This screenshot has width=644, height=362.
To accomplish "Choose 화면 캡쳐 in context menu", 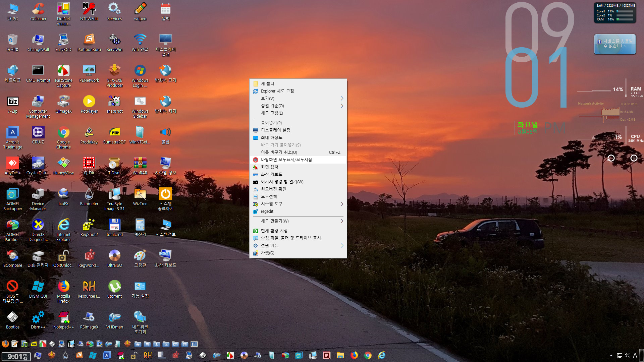I will (x=298, y=167).
